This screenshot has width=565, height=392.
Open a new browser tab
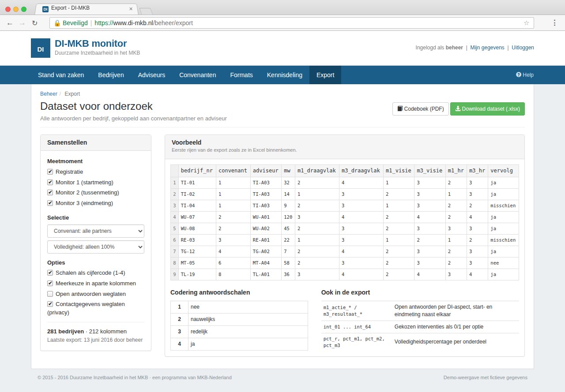pos(146,11)
